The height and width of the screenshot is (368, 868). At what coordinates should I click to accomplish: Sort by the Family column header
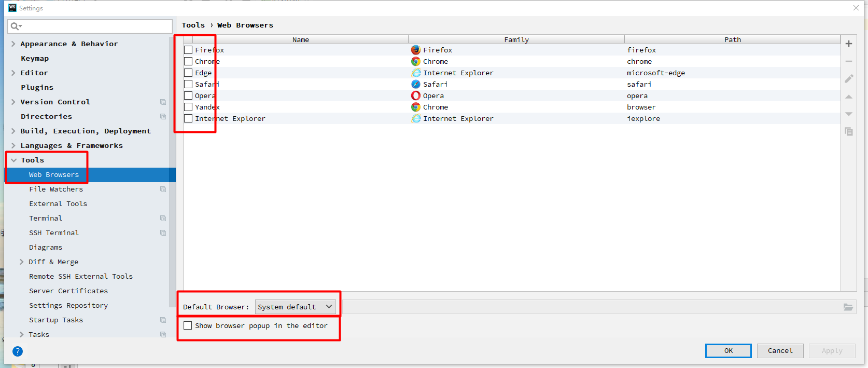516,39
